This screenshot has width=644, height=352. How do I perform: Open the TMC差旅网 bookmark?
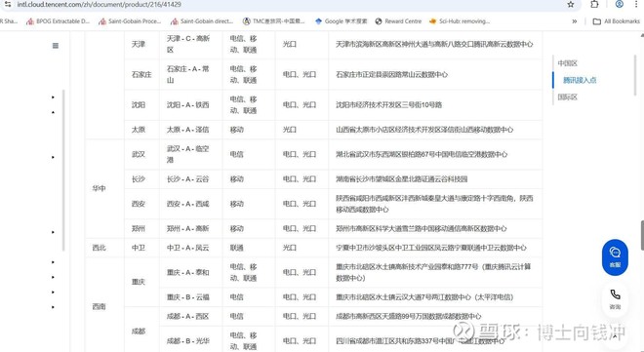[x=273, y=21]
